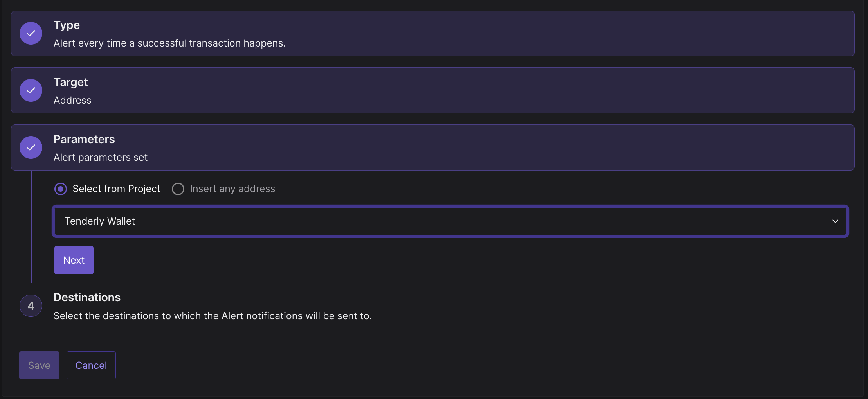Click the step 4 Destinations number badge
The height and width of the screenshot is (399, 868).
tap(31, 306)
